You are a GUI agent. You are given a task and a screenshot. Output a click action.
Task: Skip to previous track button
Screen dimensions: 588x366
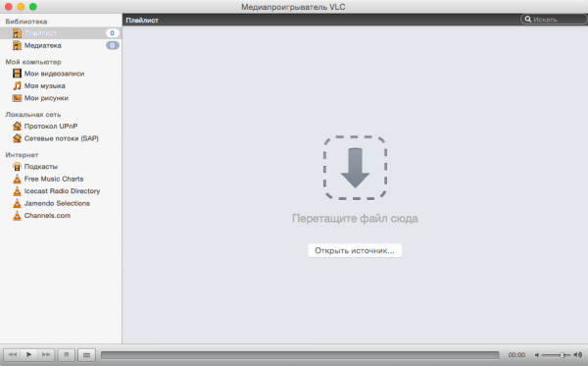coord(13,354)
